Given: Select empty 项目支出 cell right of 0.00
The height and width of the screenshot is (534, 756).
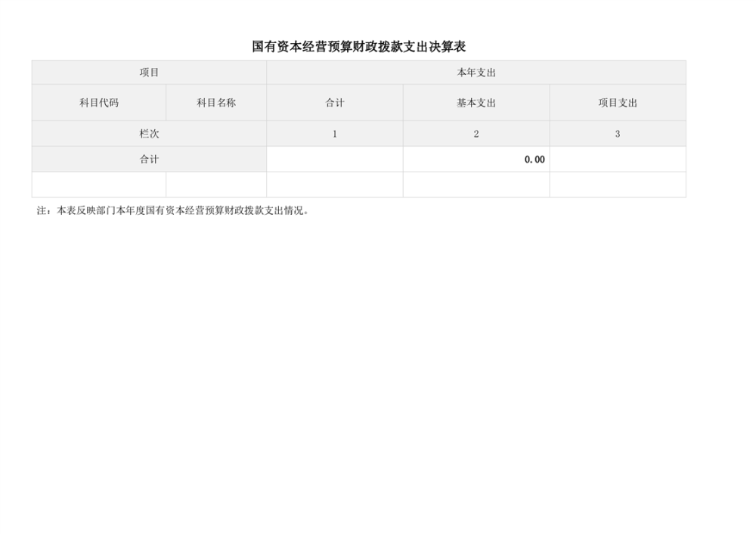Looking at the screenshot, I should 618,160.
